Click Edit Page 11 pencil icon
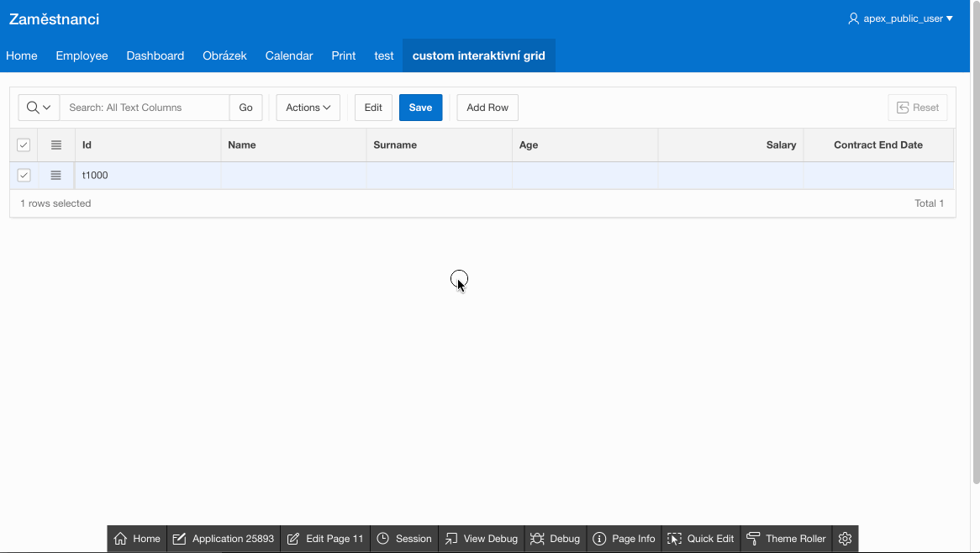Image resolution: width=980 pixels, height=553 pixels. coord(293,539)
